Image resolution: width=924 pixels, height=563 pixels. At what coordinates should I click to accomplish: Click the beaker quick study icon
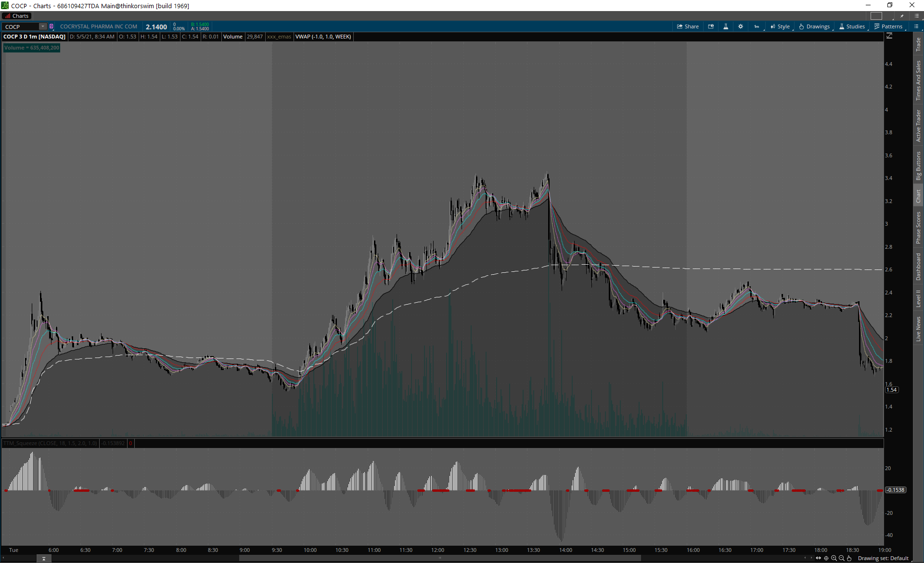click(x=726, y=26)
